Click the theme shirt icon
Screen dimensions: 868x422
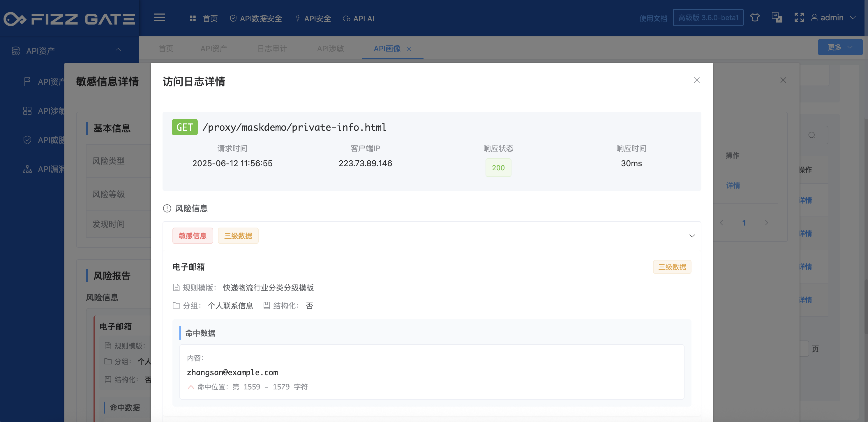pyautogui.click(x=755, y=17)
